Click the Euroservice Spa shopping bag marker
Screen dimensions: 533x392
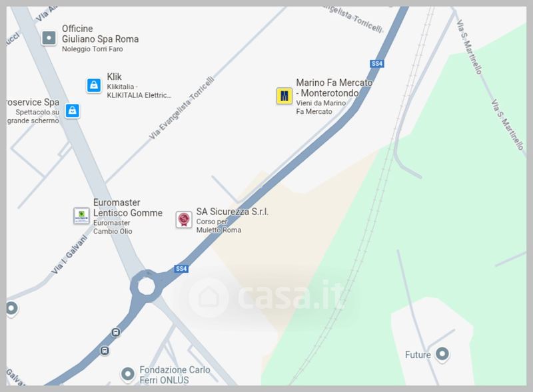[x=73, y=110]
